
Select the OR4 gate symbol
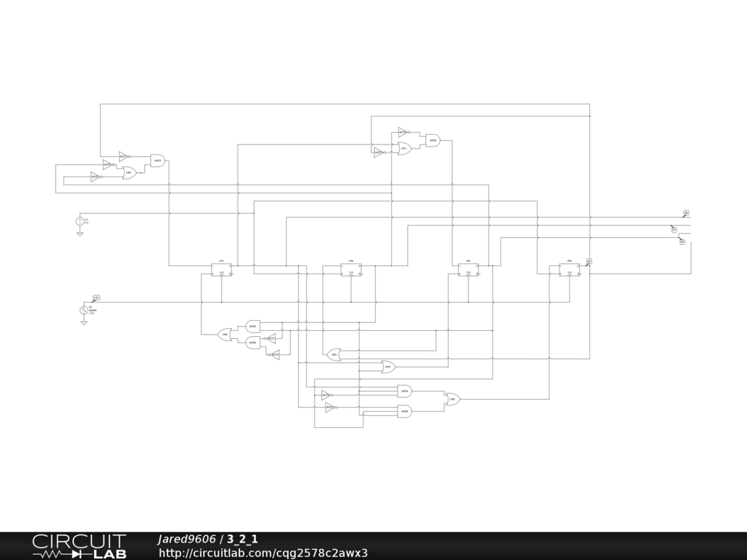click(389, 366)
